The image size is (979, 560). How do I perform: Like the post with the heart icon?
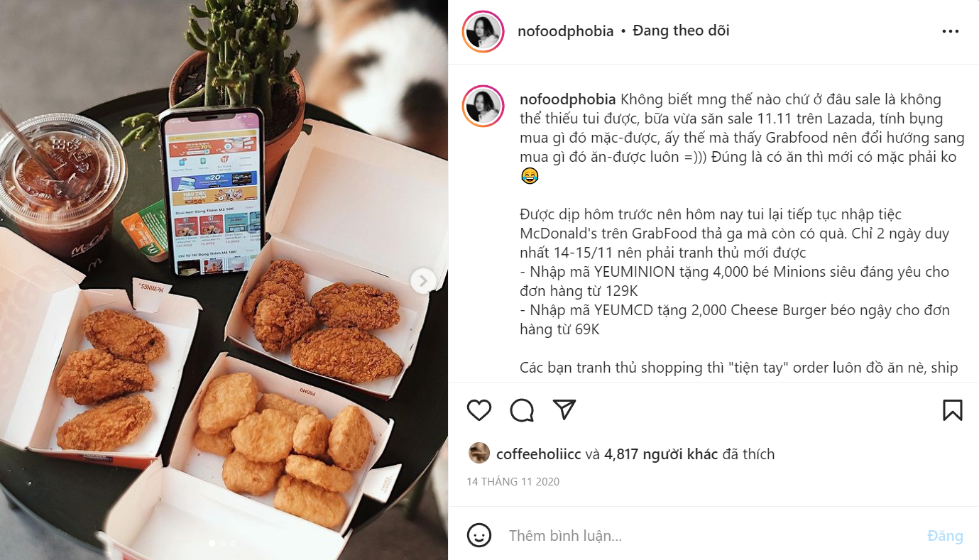pyautogui.click(x=479, y=410)
